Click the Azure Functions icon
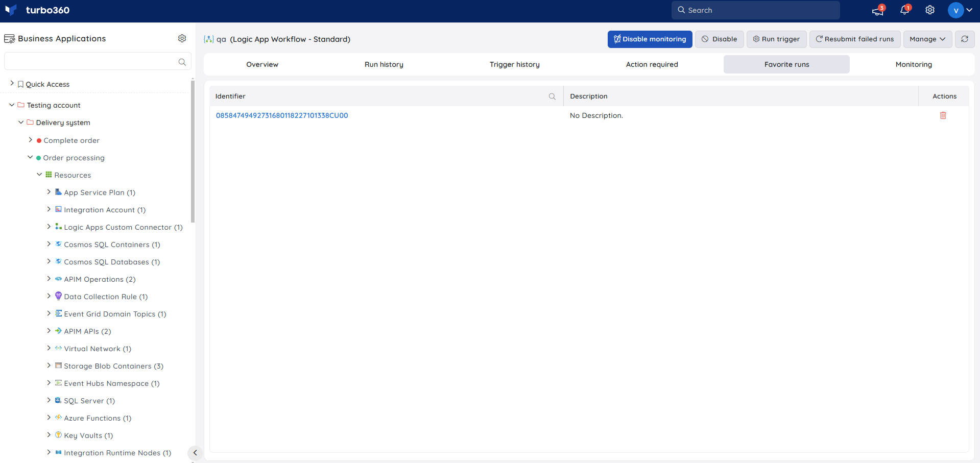980x463 pixels. coord(58,418)
